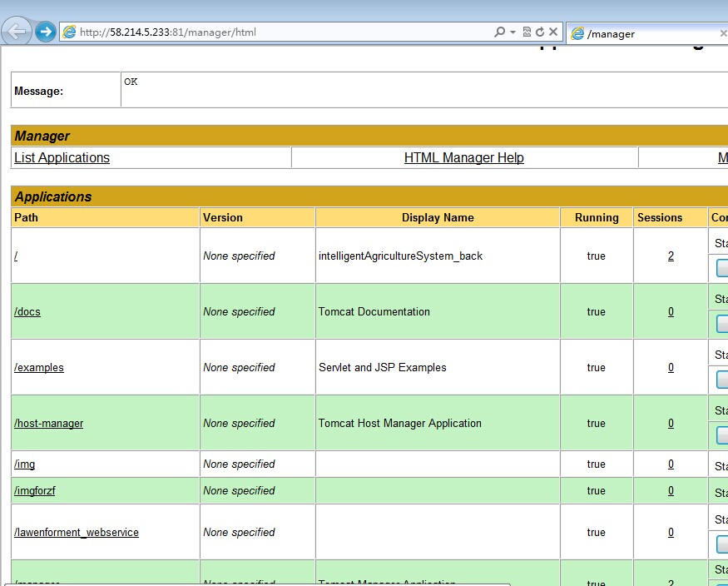
Task: Open the /lawenforment_webservice link
Action: pyautogui.click(x=77, y=532)
